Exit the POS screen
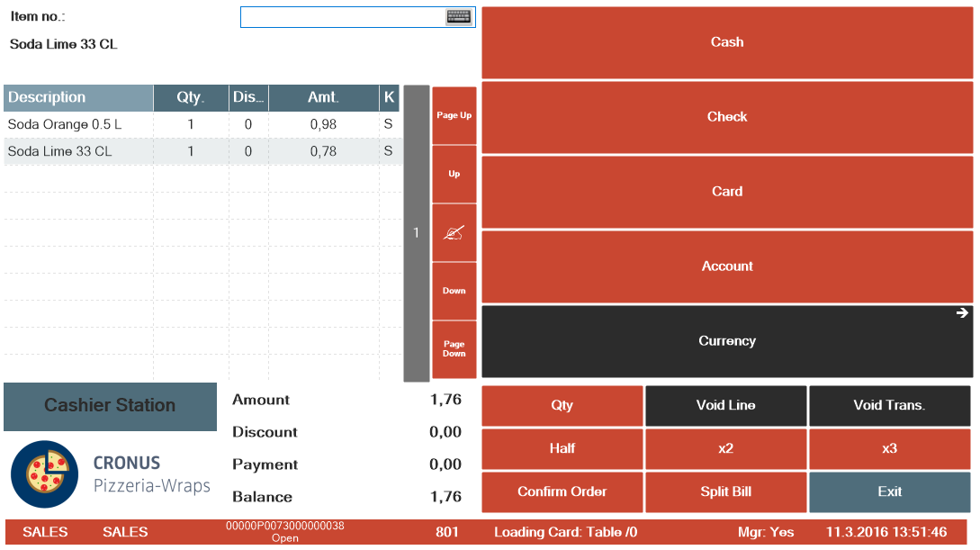The height and width of the screenshot is (550, 980). [x=889, y=492]
